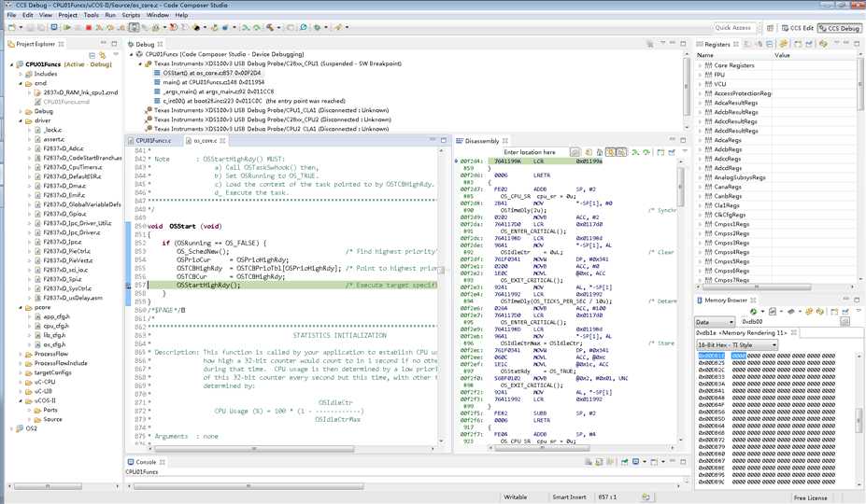Select the Registers view tab
Image resolution: width=866 pixels, height=504 pixels.
point(717,44)
